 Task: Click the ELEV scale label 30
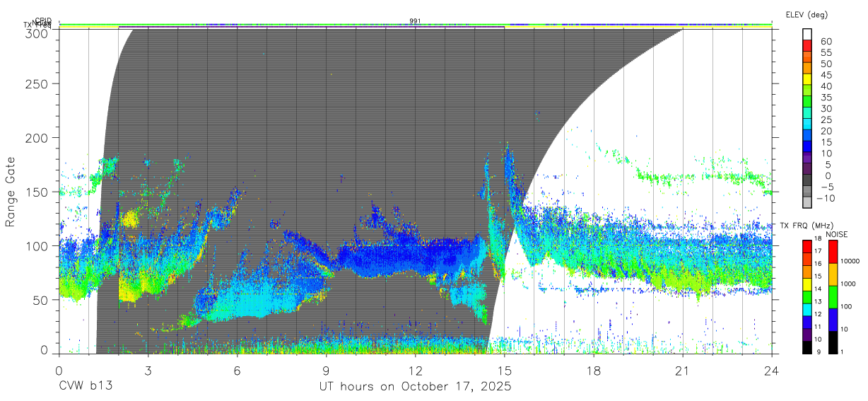click(x=826, y=109)
